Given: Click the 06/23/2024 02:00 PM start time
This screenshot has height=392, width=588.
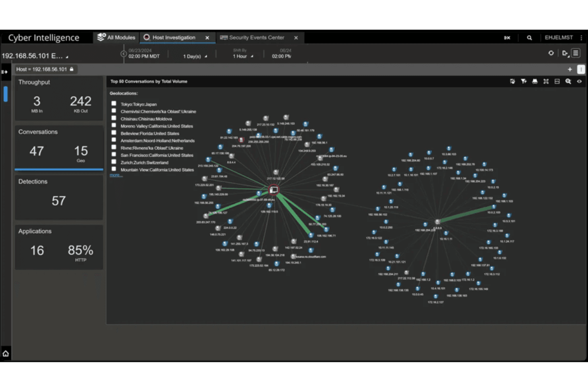Looking at the screenshot, I should point(144,54).
